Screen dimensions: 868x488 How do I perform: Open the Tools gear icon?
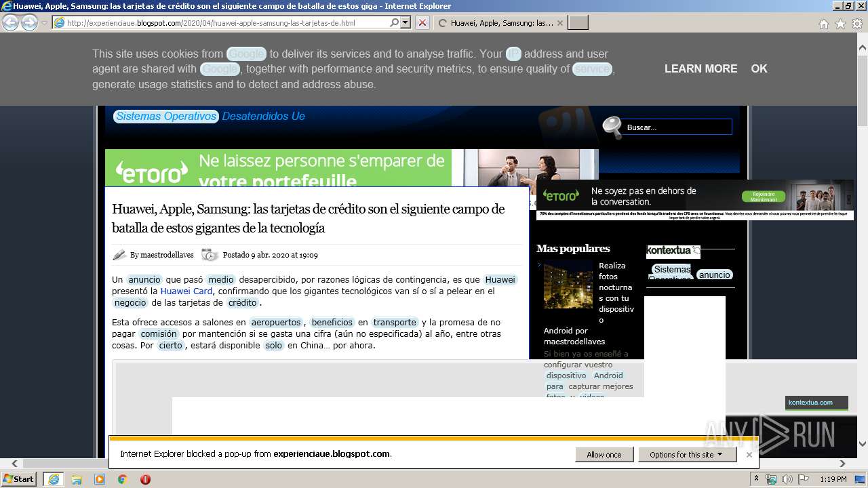[x=857, y=24]
